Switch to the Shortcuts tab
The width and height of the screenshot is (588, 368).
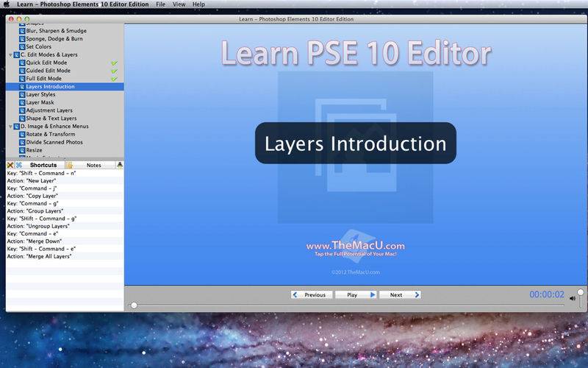click(x=43, y=165)
